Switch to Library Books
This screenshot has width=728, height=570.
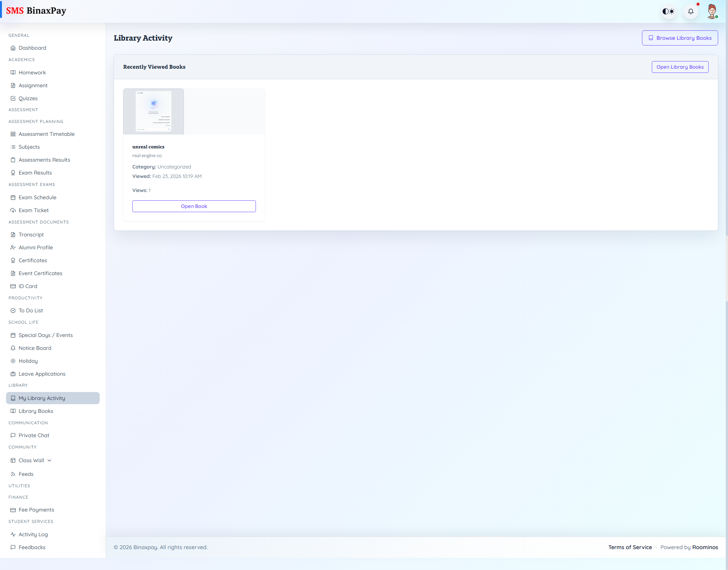point(36,411)
